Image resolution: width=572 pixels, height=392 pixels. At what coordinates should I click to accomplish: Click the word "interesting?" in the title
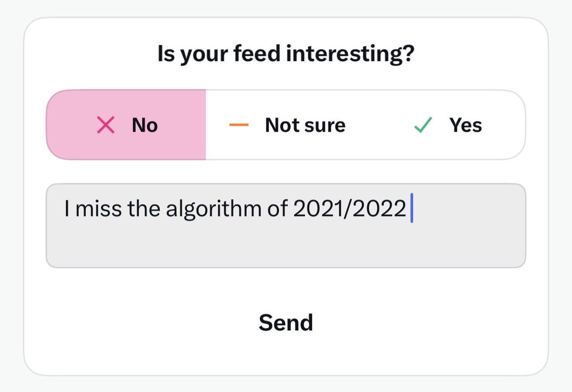coord(350,55)
